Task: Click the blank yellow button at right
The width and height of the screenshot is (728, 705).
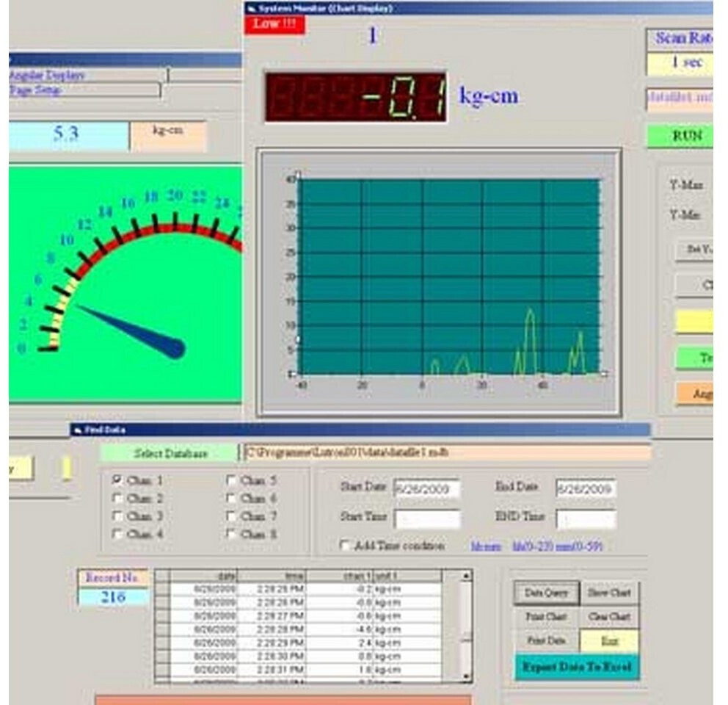Action: pos(694,321)
